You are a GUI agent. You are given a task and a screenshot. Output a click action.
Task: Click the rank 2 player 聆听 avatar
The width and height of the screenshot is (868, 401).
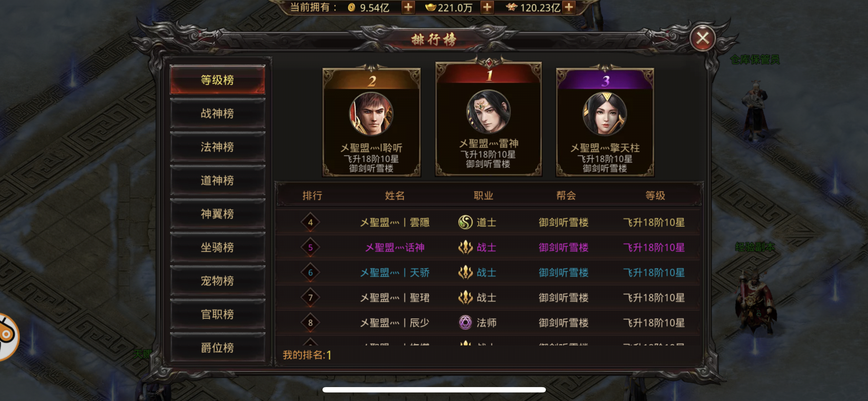click(x=371, y=114)
